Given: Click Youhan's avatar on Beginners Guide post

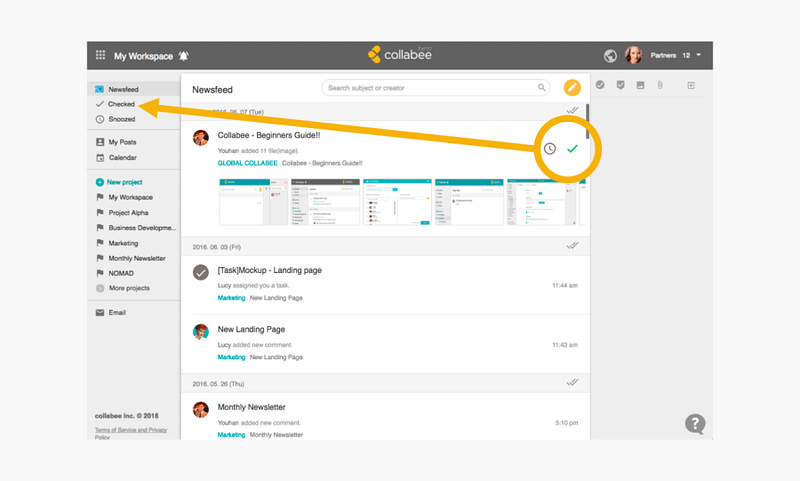Looking at the screenshot, I should pyautogui.click(x=201, y=138).
